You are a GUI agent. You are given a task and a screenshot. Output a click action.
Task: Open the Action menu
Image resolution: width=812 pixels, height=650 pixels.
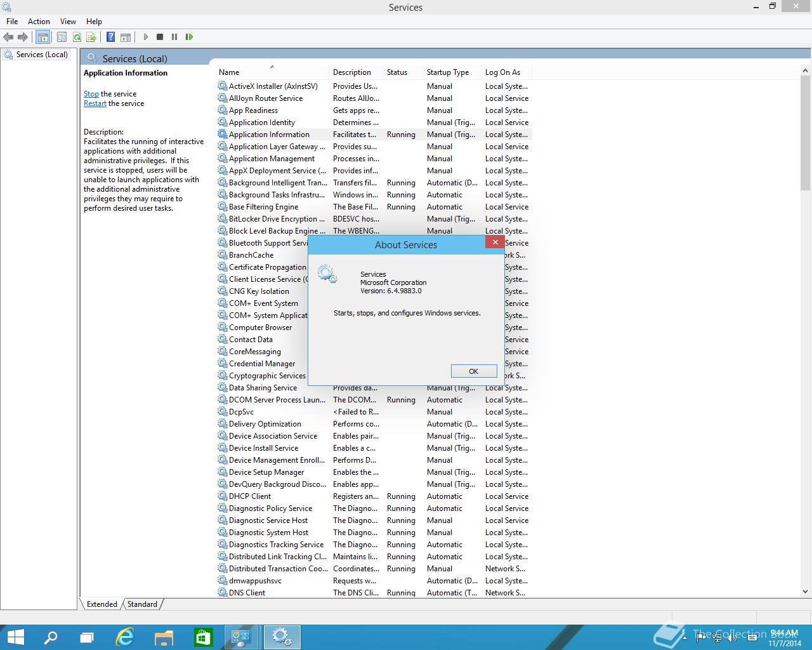tap(39, 21)
